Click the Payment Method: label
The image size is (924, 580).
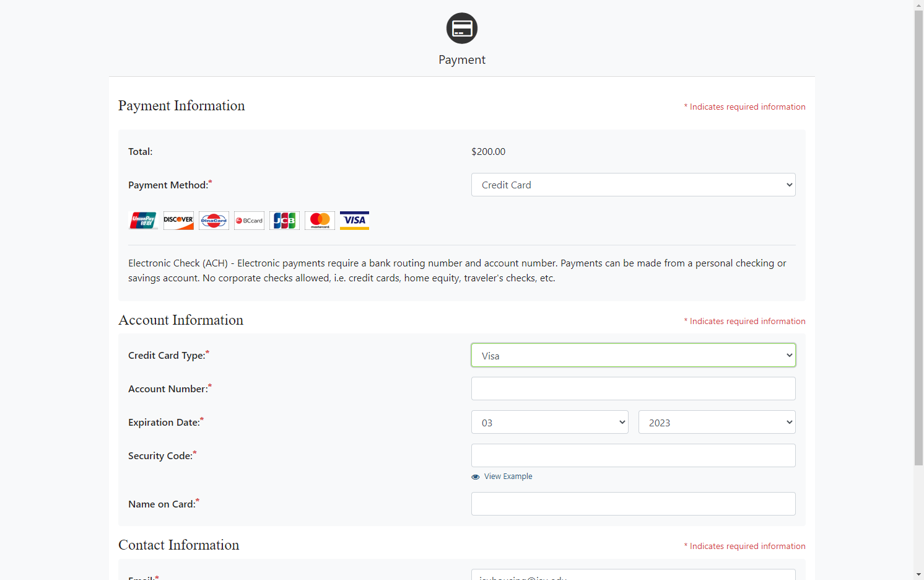(170, 185)
